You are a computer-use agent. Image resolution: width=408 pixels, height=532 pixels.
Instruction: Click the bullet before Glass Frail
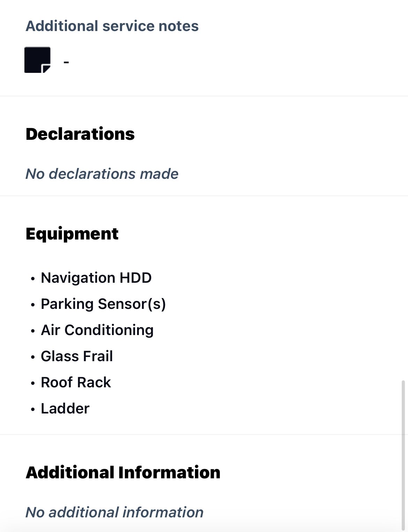click(33, 357)
